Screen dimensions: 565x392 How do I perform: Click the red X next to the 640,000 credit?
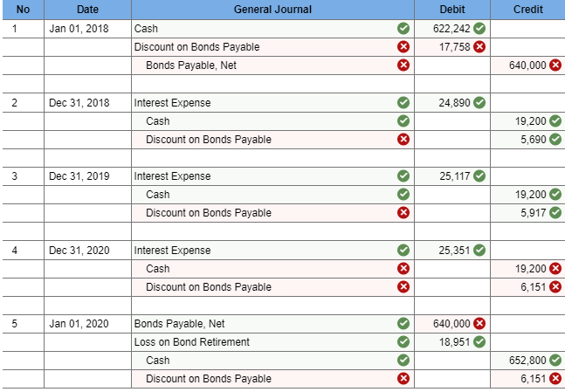click(555, 65)
